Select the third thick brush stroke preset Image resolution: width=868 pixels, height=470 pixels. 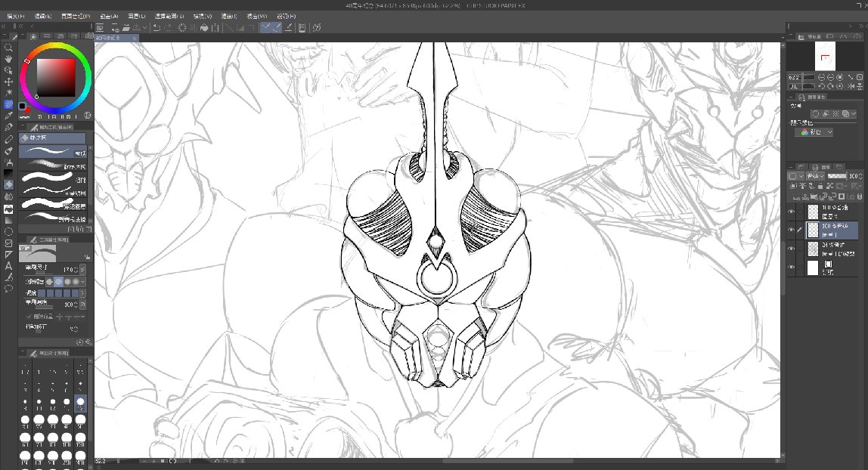(53, 178)
